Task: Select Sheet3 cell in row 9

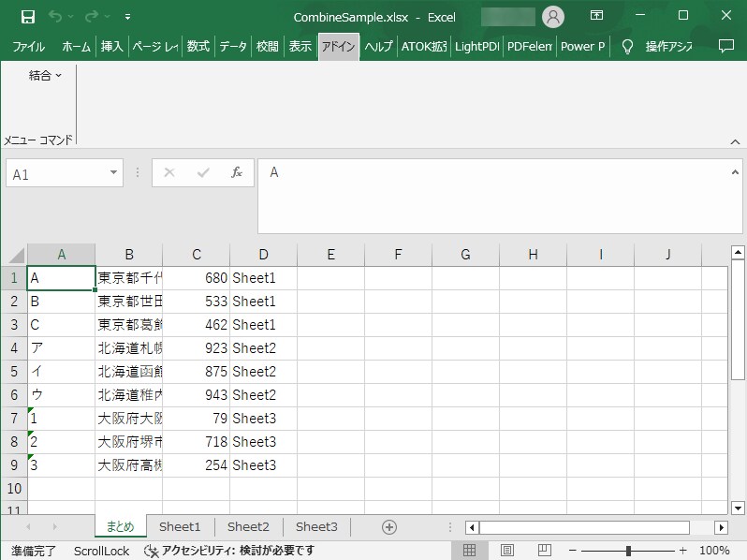Action: pos(263,465)
